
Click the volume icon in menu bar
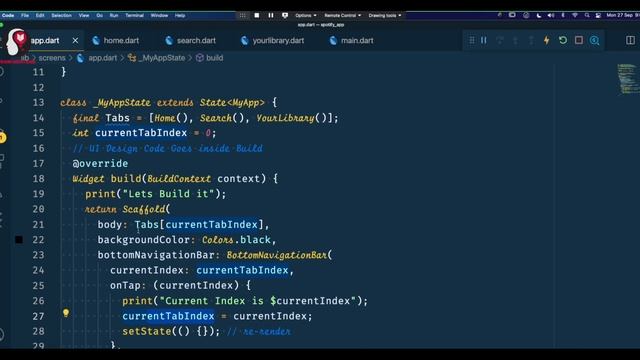tap(551, 15)
